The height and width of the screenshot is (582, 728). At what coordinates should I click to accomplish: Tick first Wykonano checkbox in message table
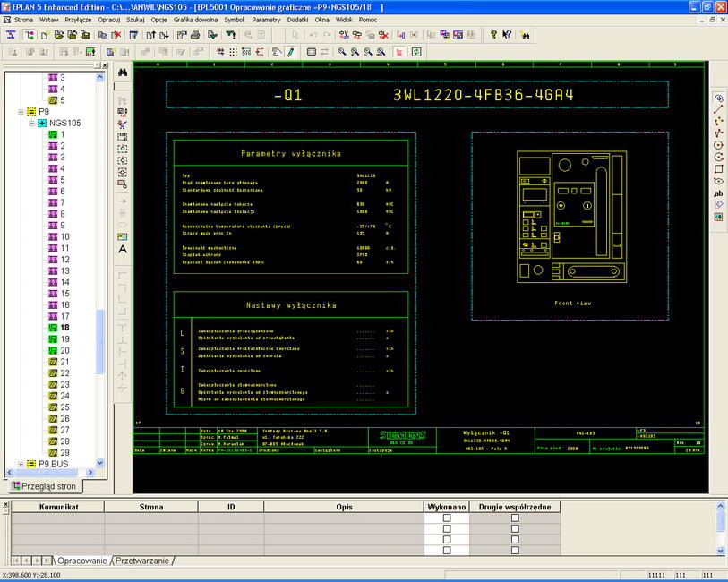[447, 518]
